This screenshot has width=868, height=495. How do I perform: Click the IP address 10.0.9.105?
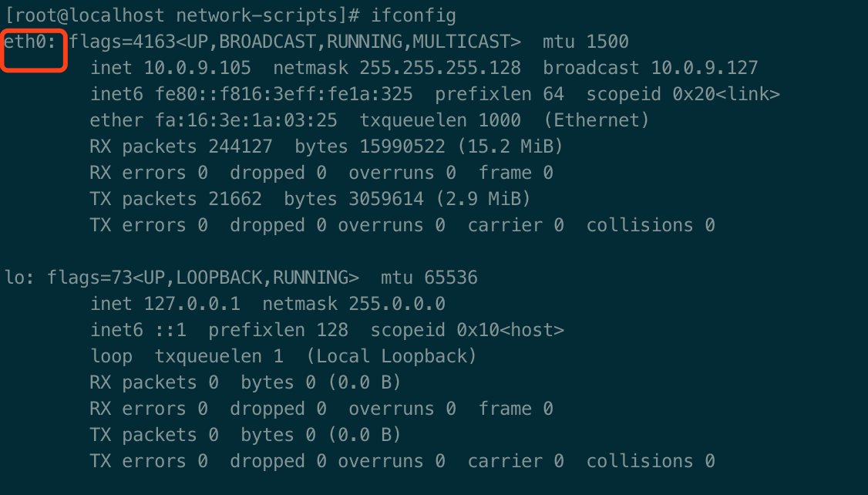coord(197,68)
